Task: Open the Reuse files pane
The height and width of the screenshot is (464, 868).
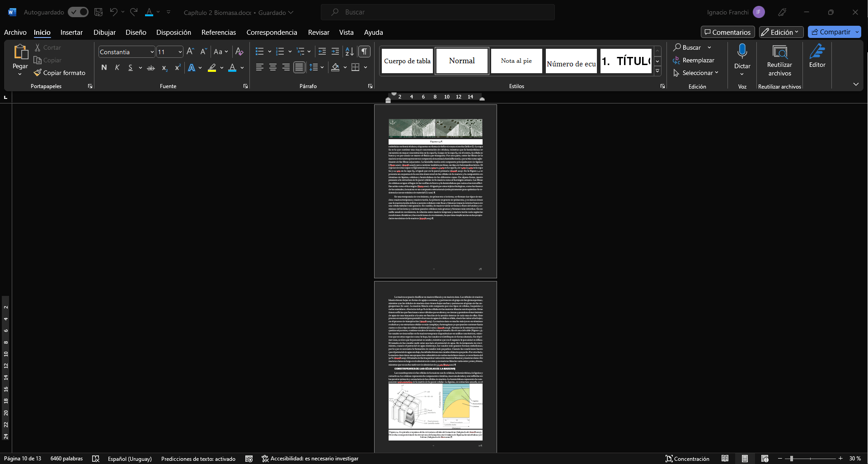Action: [x=779, y=61]
